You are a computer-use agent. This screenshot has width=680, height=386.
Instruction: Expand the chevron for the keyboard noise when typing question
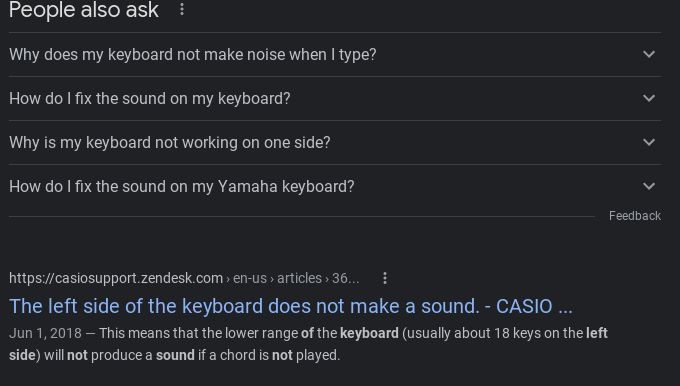click(649, 54)
